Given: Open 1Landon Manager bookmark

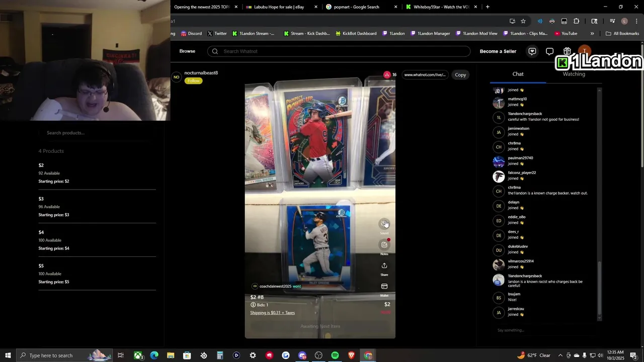Looking at the screenshot, I should point(430,34).
